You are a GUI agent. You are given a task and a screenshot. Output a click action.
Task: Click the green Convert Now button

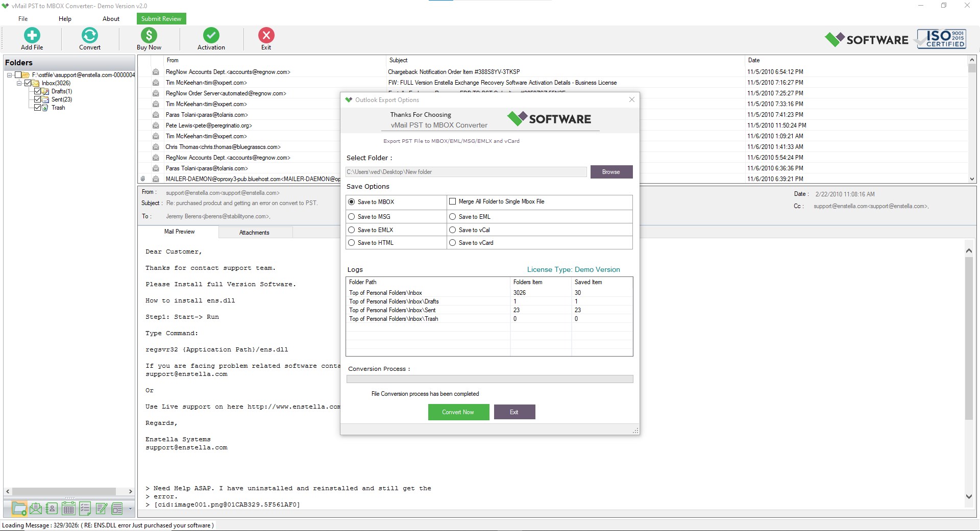458,412
